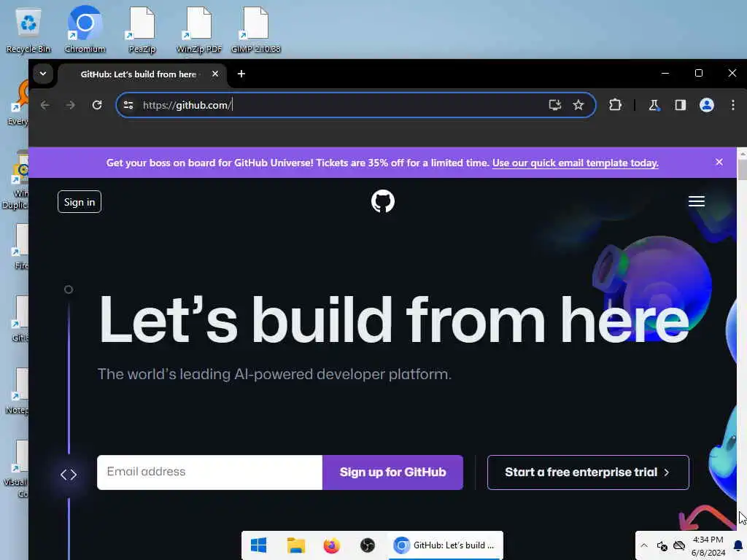The height and width of the screenshot is (560, 747).
Task: Go back using the browser back arrow
Action: click(45, 105)
